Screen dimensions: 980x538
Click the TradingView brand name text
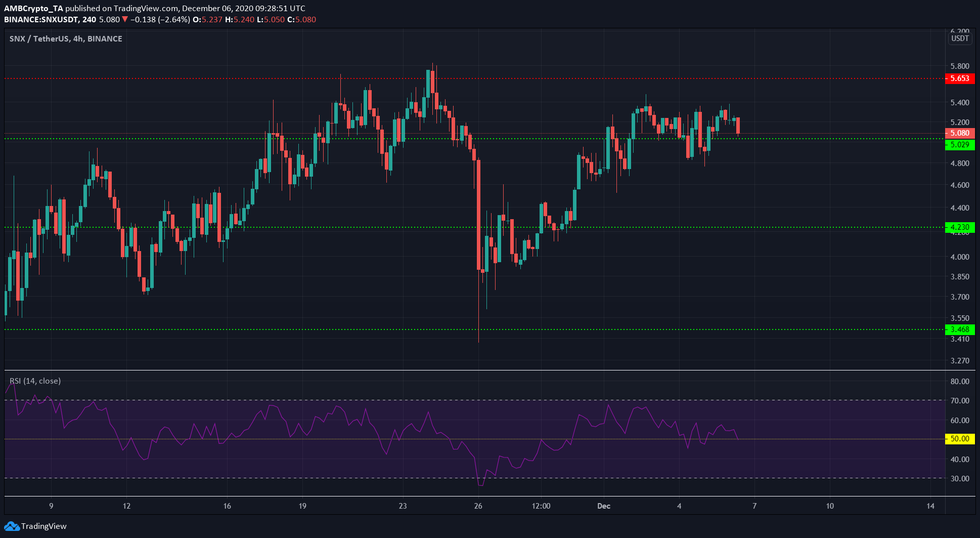click(x=44, y=526)
